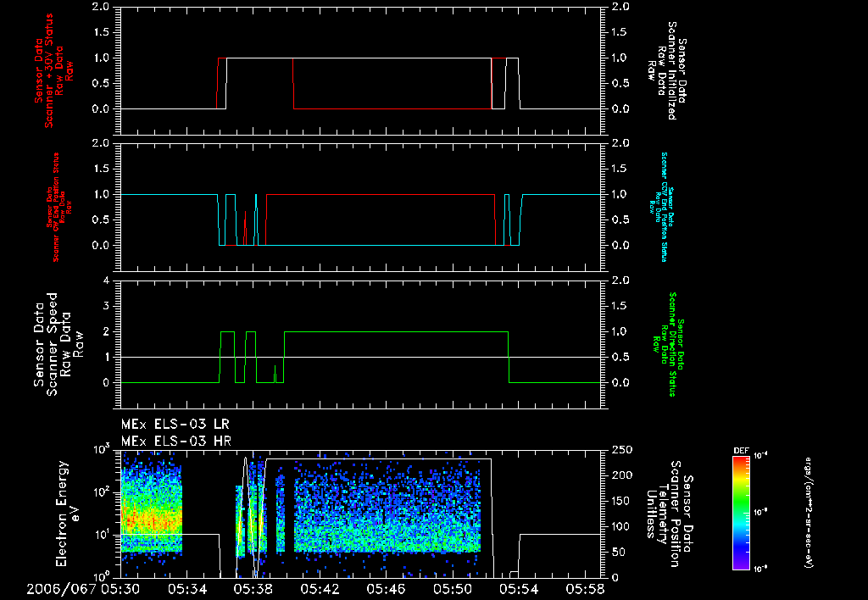Click the 05:46 time tick label

point(387,590)
